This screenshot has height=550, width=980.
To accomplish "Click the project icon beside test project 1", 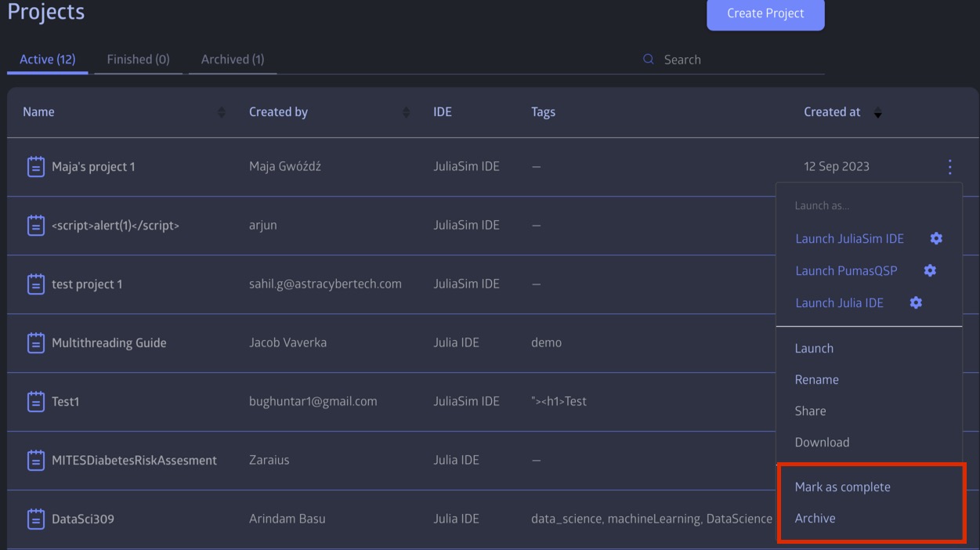I will [x=36, y=284].
